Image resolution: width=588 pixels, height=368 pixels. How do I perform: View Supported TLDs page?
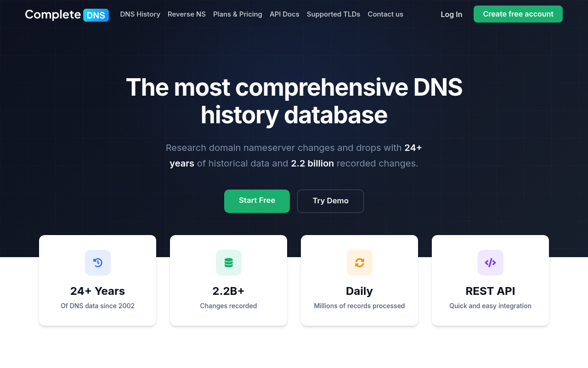pyautogui.click(x=334, y=14)
